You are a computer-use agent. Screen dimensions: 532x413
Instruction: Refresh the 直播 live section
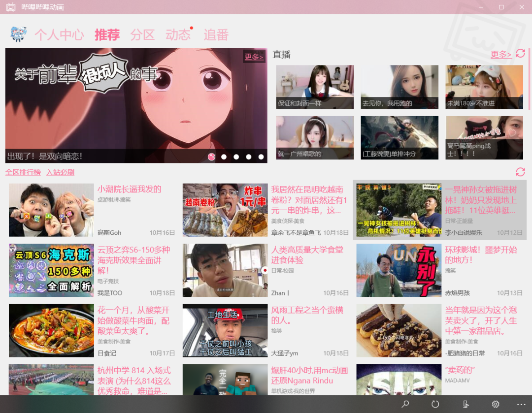click(x=521, y=53)
